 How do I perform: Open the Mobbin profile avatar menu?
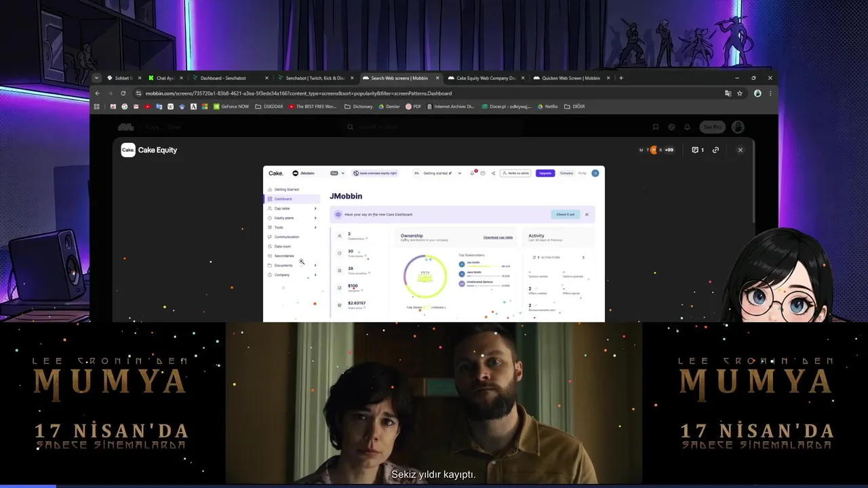(738, 127)
